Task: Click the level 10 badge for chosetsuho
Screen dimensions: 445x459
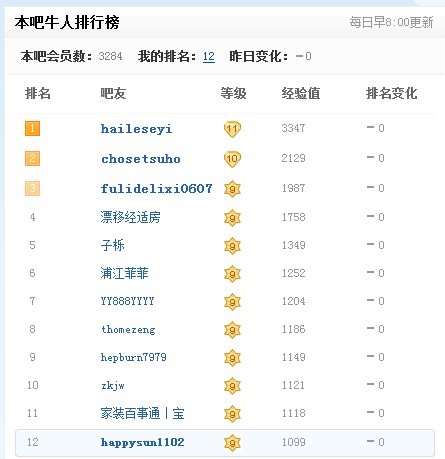Action: pos(232,159)
